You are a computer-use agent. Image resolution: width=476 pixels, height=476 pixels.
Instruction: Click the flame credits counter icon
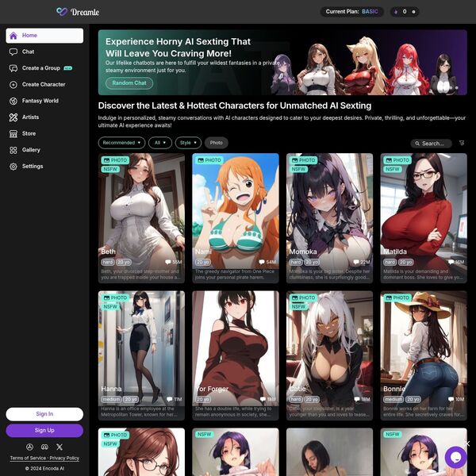[x=396, y=12]
